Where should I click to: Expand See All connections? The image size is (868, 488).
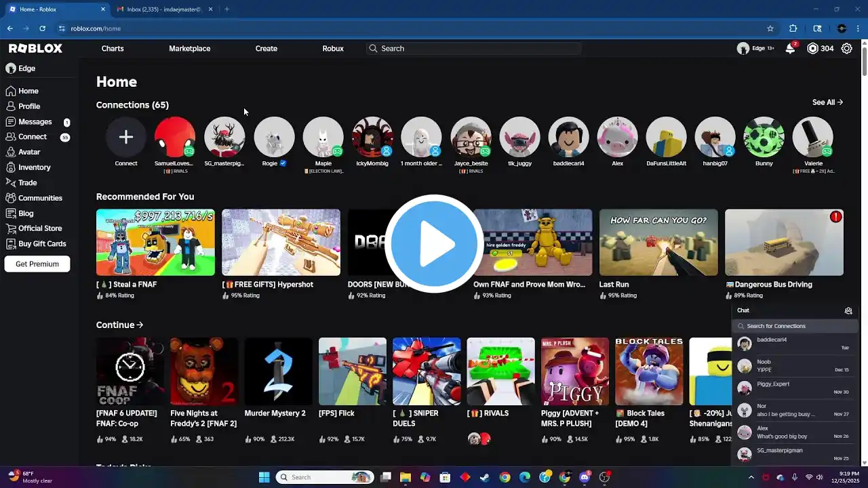tap(827, 102)
